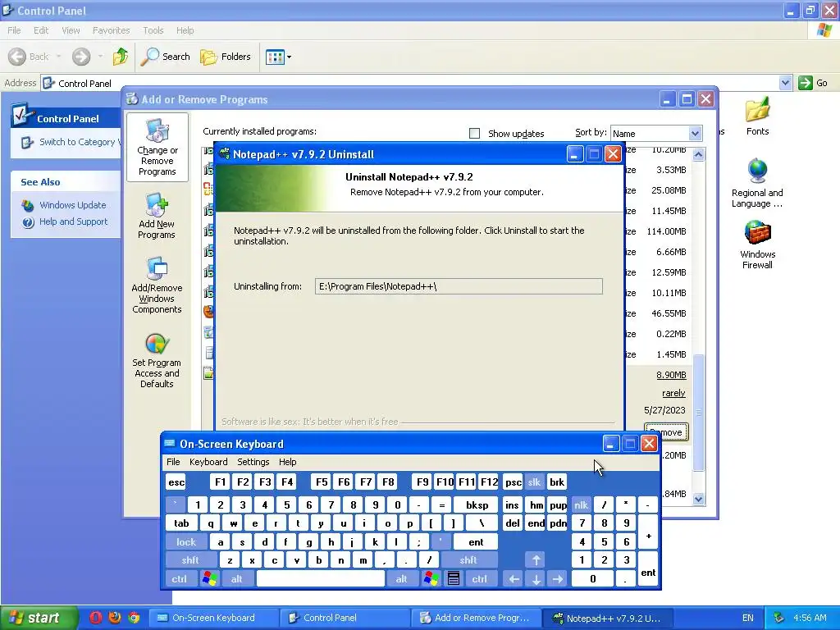
Task: Open Regional and Language options
Action: click(x=757, y=183)
